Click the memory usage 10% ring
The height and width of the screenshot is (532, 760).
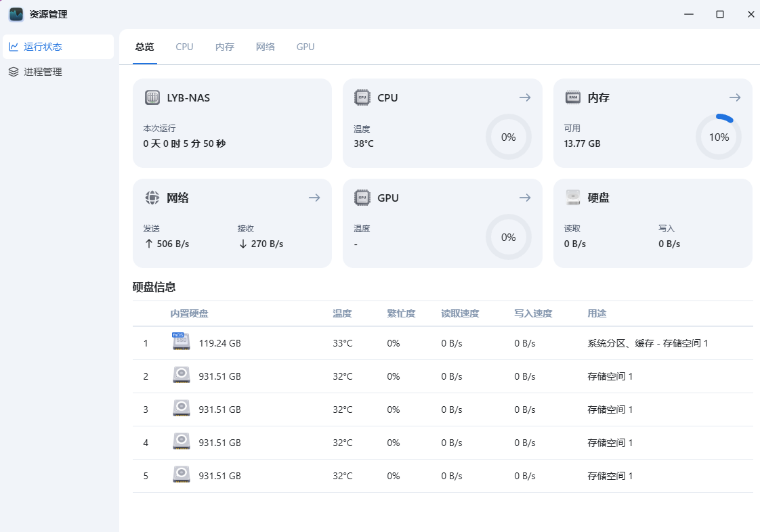(719, 137)
